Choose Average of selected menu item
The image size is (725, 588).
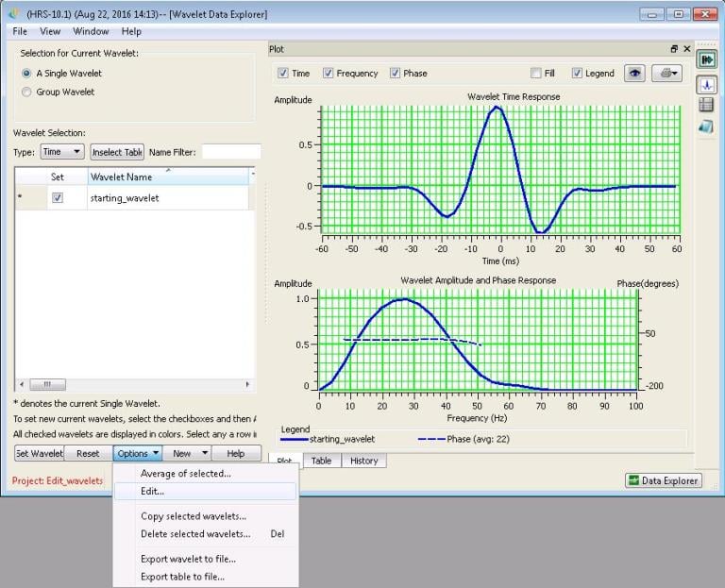pos(205,474)
